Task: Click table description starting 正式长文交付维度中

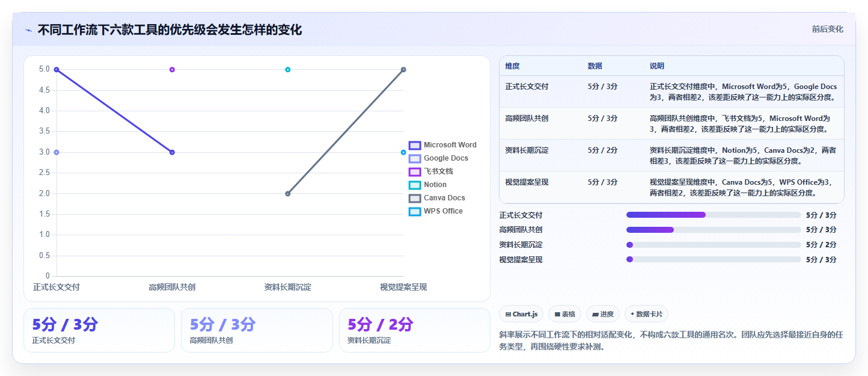Action: pos(743,92)
